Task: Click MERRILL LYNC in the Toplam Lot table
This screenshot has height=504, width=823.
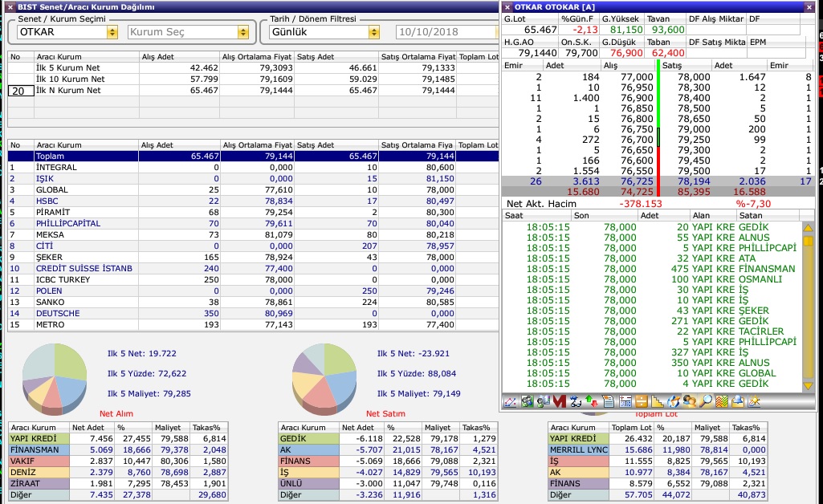Action: point(579,450)
